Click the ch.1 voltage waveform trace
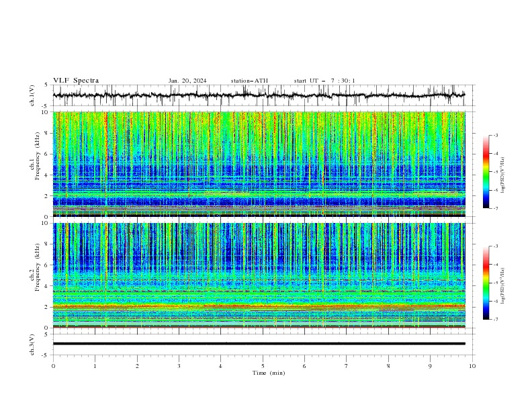Image resolution: width=532 pixels, height=411 pixels. (x=259, y=95)
